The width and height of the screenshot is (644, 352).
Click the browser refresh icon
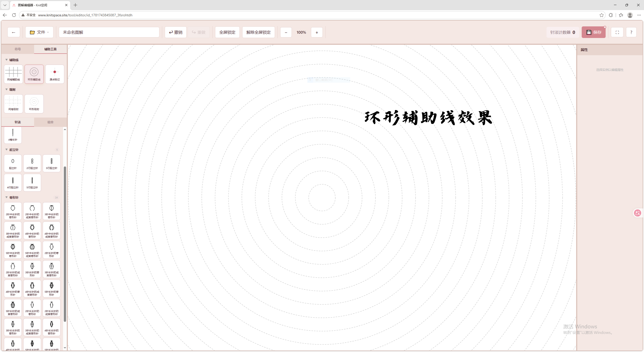click(x=14, y=15)
